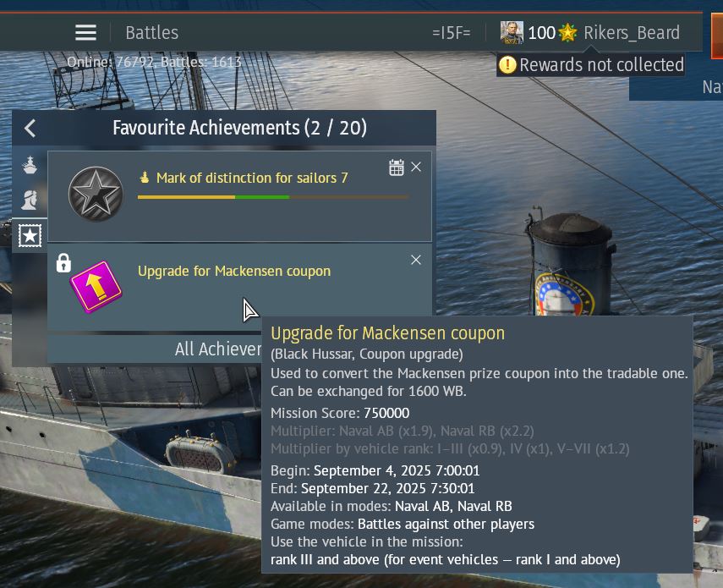
Task: Remove Mark of distinction from favourites
Action: coord(416,167)
